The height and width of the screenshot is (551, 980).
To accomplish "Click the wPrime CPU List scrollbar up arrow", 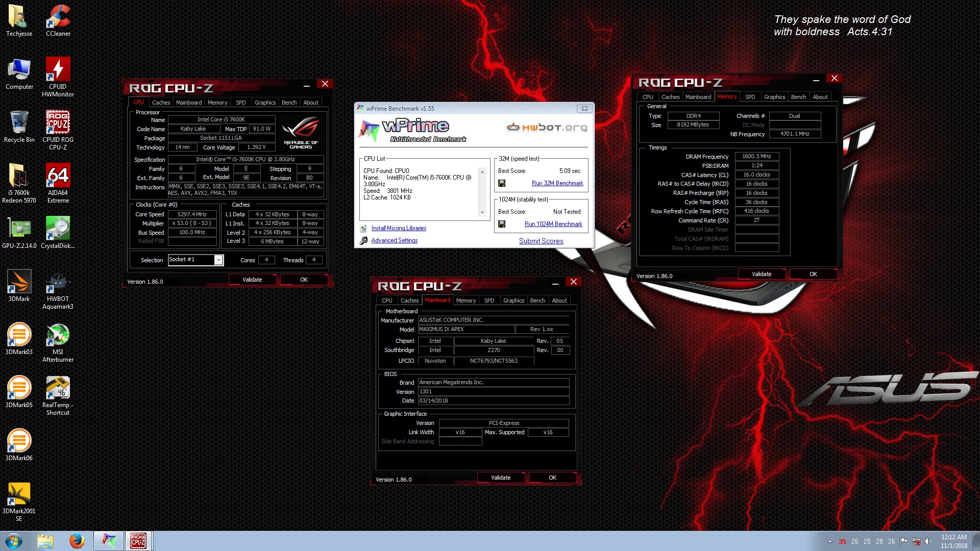I will point(482,172).
